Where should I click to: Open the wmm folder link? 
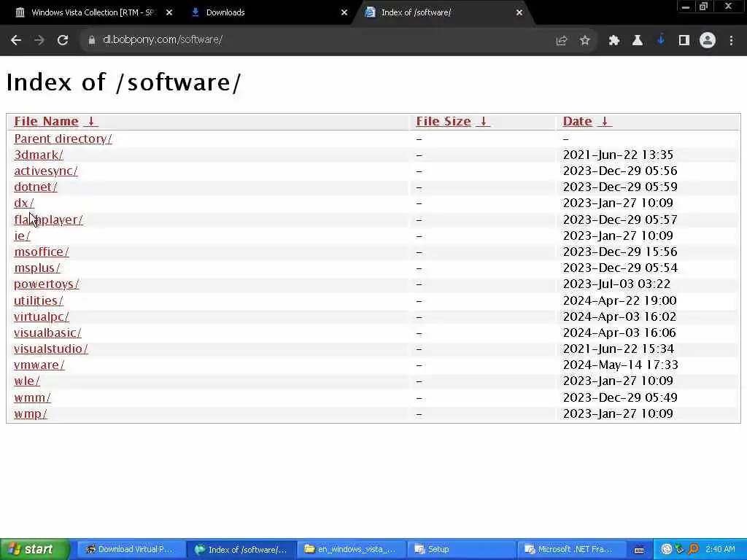coord(32,397)
